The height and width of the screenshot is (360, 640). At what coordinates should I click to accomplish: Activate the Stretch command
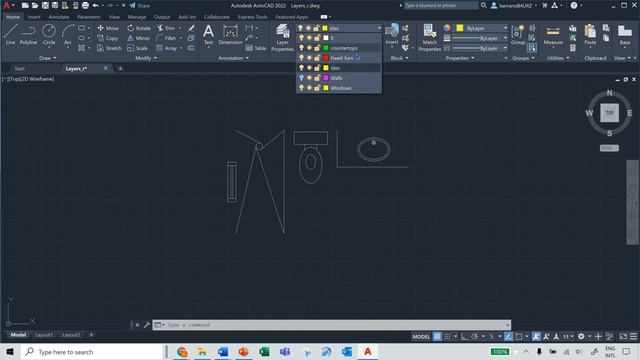tap(109, 48)
